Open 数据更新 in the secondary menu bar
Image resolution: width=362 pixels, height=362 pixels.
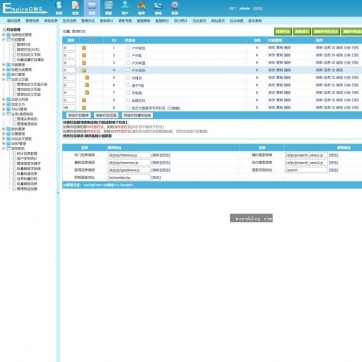pyautogui.click(x=144, y=21)
